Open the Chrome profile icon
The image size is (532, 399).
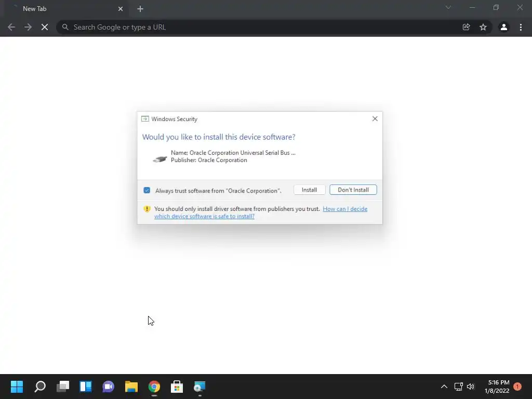(504, 27)
